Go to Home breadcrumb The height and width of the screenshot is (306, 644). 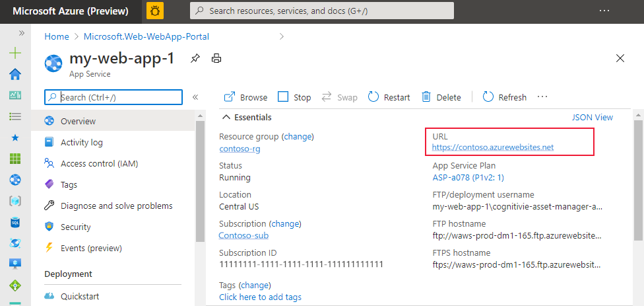click(x=57, y=36)
